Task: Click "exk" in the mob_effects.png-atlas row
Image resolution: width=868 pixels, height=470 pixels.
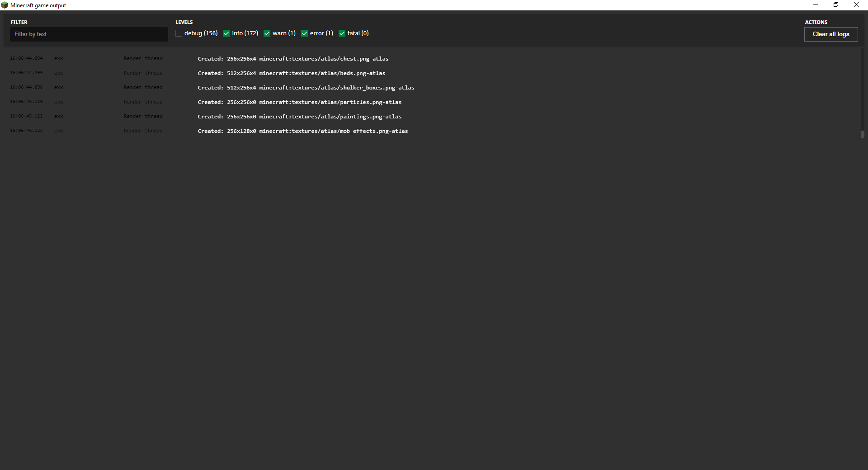Action: [59, 131]
